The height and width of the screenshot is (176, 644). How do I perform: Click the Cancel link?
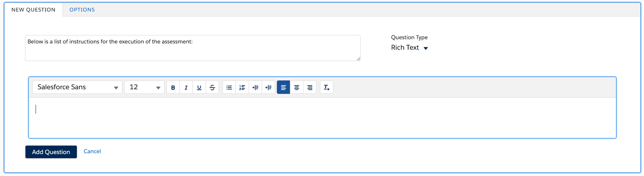point(92,151)
